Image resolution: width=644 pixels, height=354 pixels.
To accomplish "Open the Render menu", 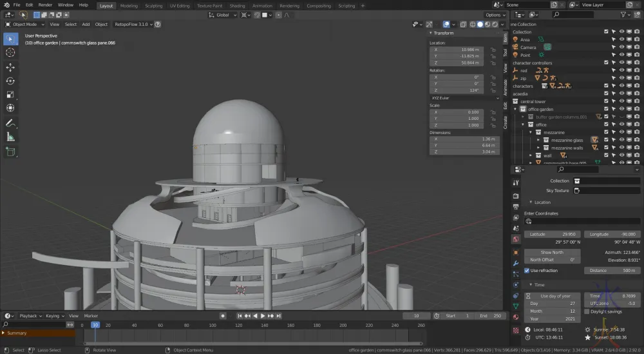I will [x=45, y=5].
